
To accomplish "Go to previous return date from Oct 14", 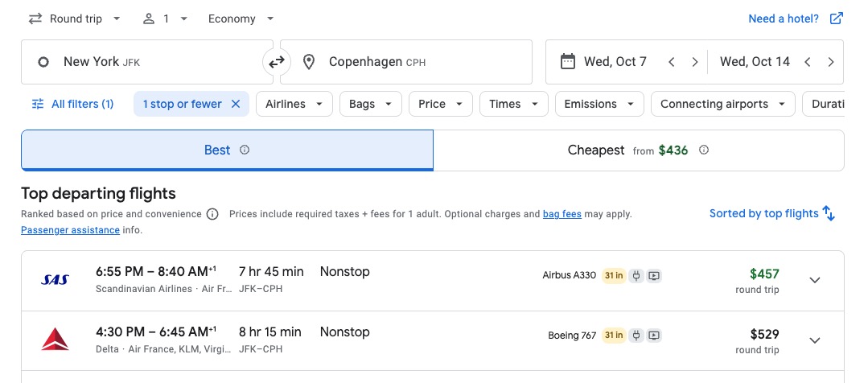I will pos(807,62).
